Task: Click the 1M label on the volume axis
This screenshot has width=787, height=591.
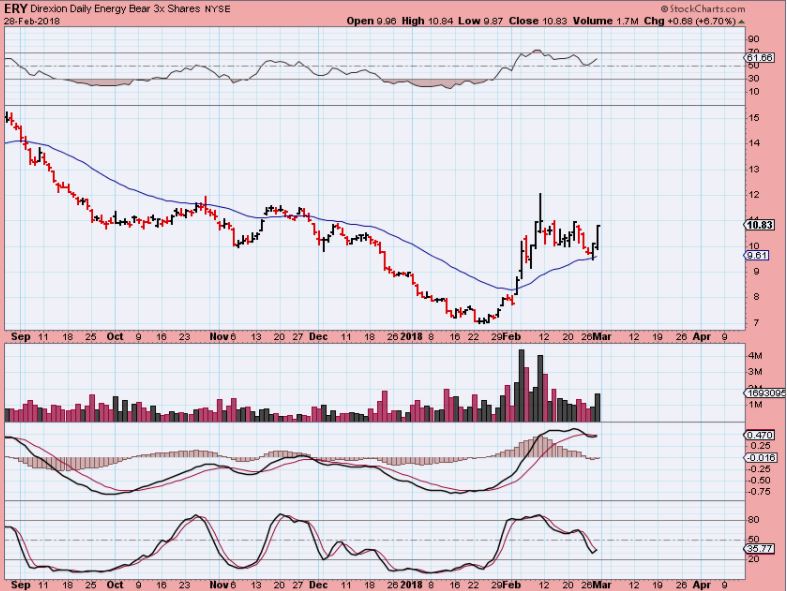Action: pos(755,405)
